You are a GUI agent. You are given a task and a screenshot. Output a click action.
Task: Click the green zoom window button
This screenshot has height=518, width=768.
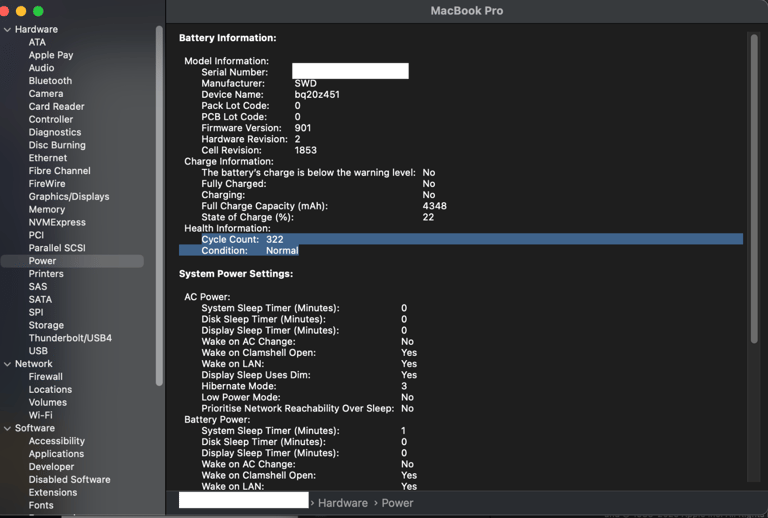click(38, 11)
